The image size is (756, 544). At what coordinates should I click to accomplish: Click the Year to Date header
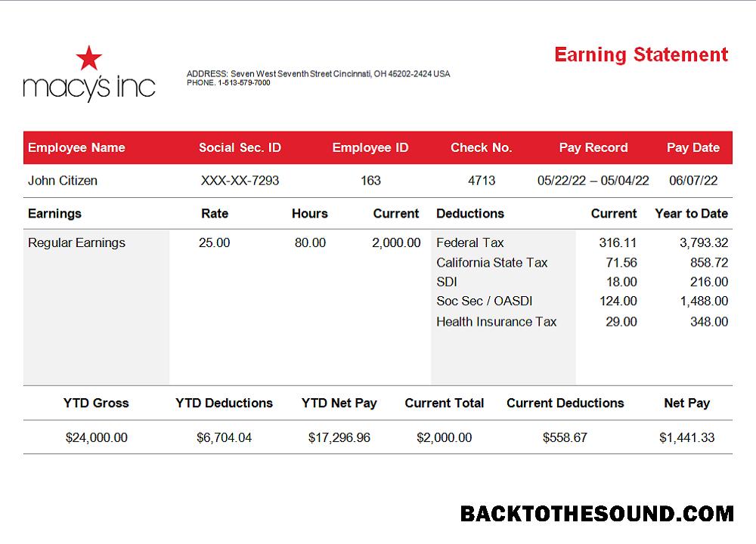point(692,214)
